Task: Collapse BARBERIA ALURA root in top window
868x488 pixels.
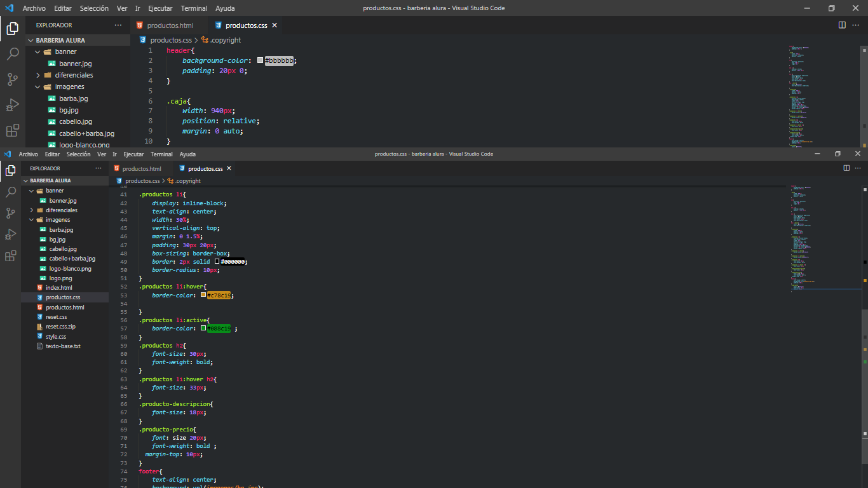Action: (30, 40)
